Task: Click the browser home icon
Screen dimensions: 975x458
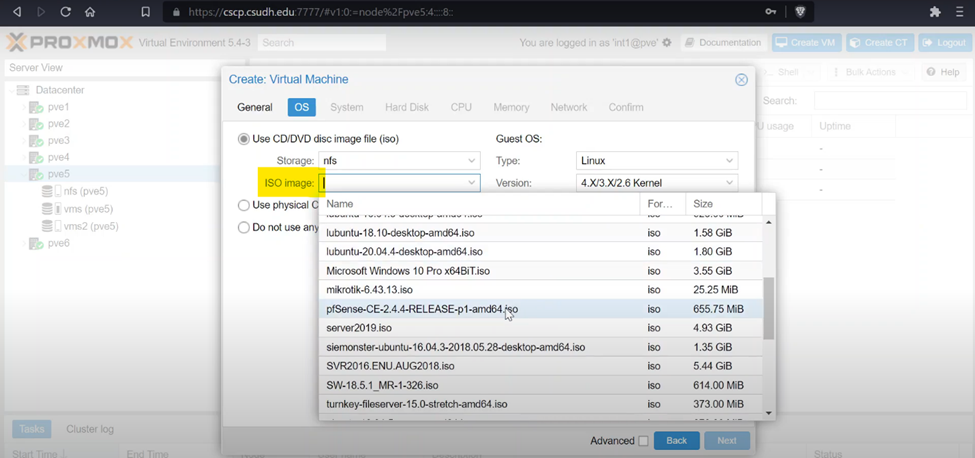Action: click(90, 12)
